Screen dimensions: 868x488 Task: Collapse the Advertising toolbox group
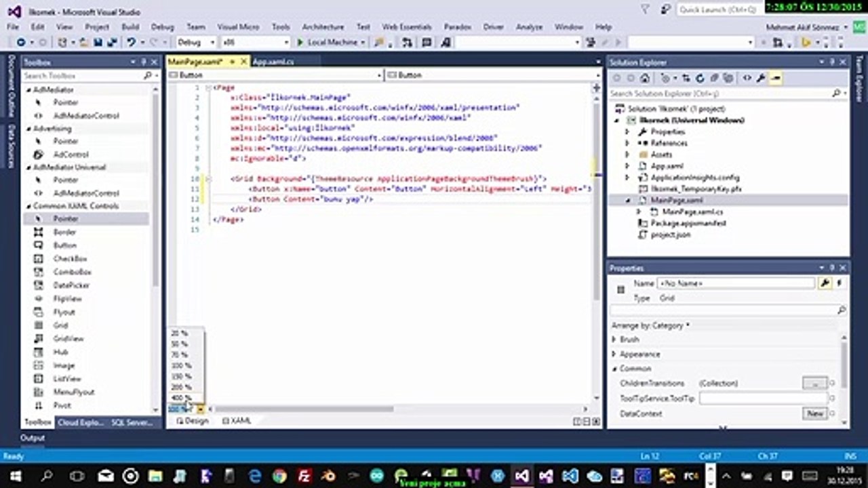pos(28,129)
